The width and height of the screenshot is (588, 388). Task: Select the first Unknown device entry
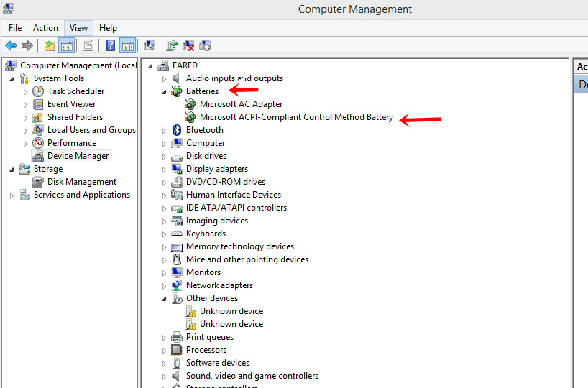pyautogui.click(x=231, y=311)
